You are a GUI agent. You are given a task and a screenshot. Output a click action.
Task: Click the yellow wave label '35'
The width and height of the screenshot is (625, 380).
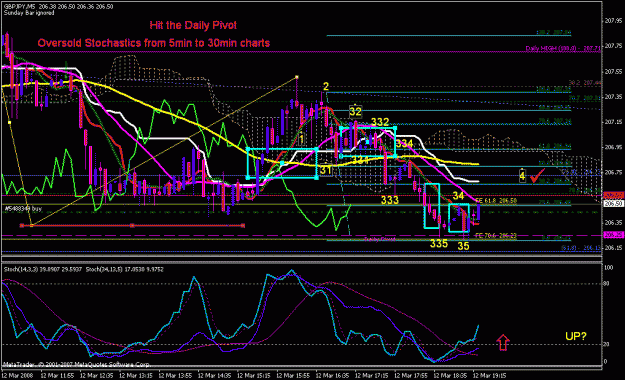point(463,246)
